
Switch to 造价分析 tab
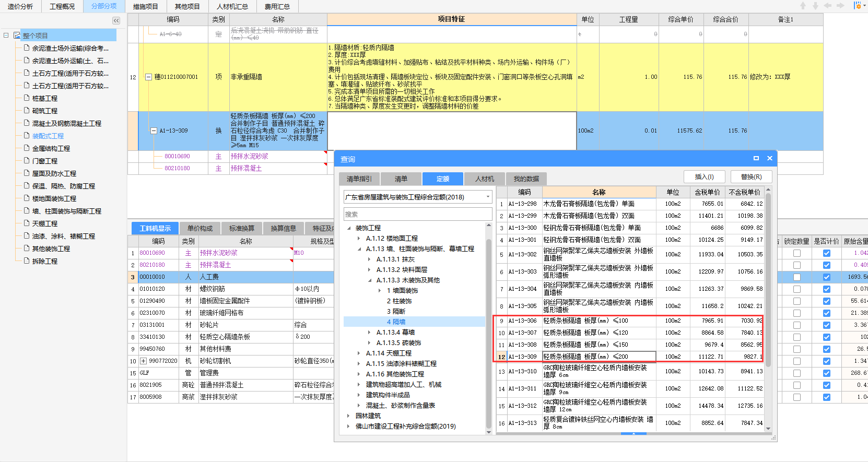click(x=20, y=6)
